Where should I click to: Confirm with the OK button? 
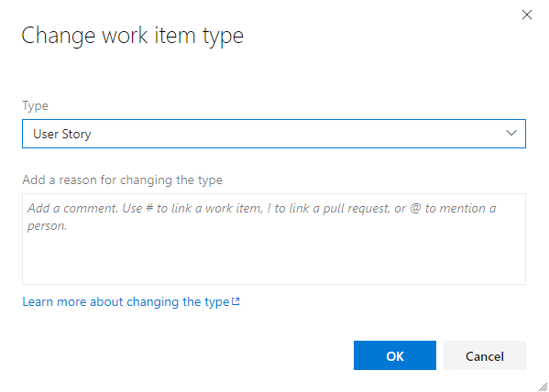[395, 355]
